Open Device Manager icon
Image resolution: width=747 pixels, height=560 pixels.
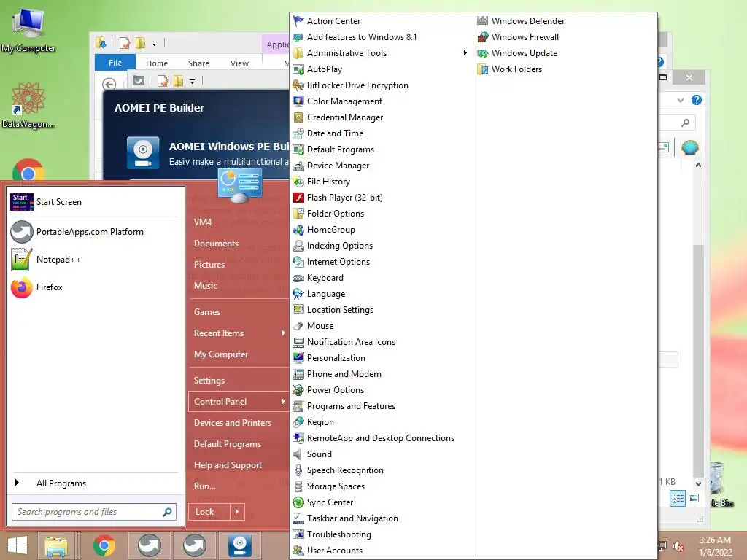pos(298,166)
